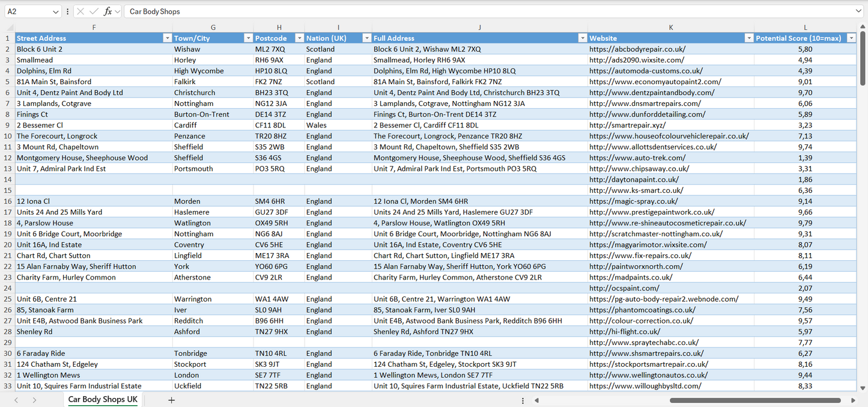Open the Street Address filter dropdown
868x407 pixels.
pyautogui.click(x=168, y=37)
